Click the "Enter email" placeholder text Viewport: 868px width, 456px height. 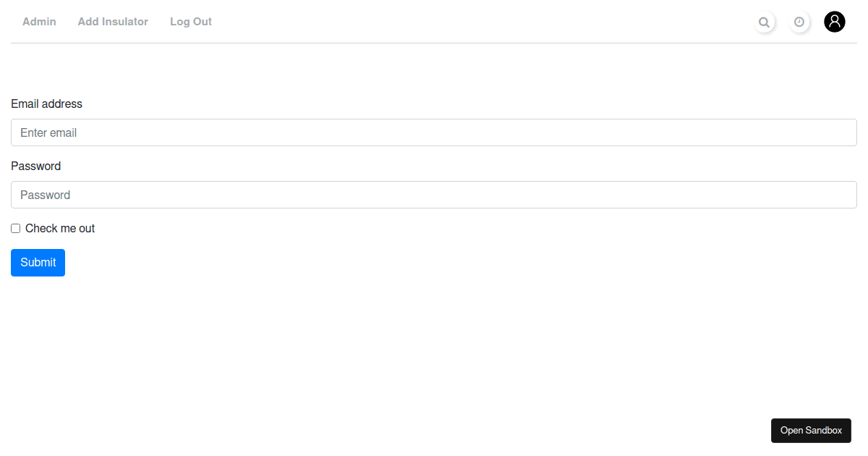coord(48,133)
